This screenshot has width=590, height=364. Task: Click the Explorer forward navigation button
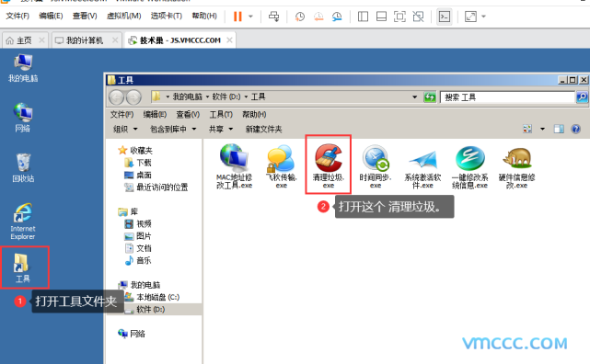(133, 97)
